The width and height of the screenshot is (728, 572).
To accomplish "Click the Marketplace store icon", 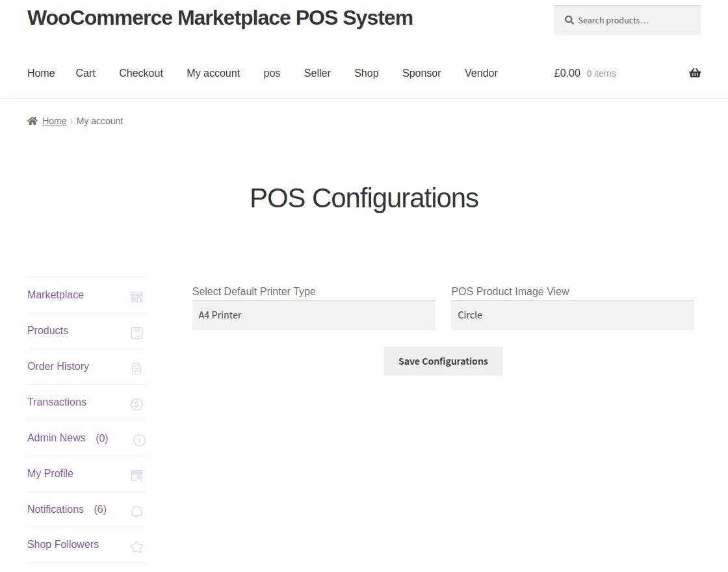I will tap(136, 296).
